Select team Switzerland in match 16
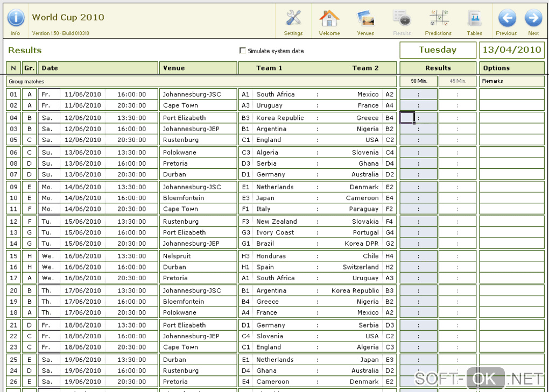 [361, 267]
